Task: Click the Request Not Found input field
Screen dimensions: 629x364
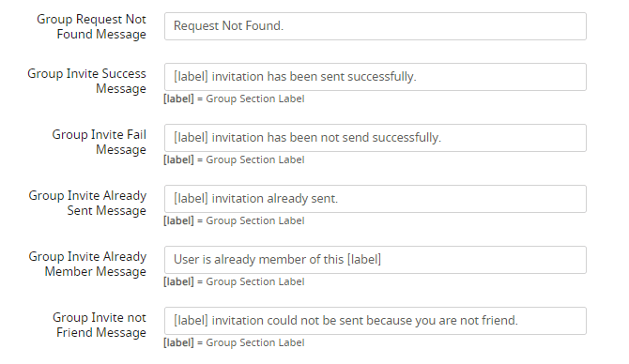Action: pyautogui.click(x=376, y=26)
